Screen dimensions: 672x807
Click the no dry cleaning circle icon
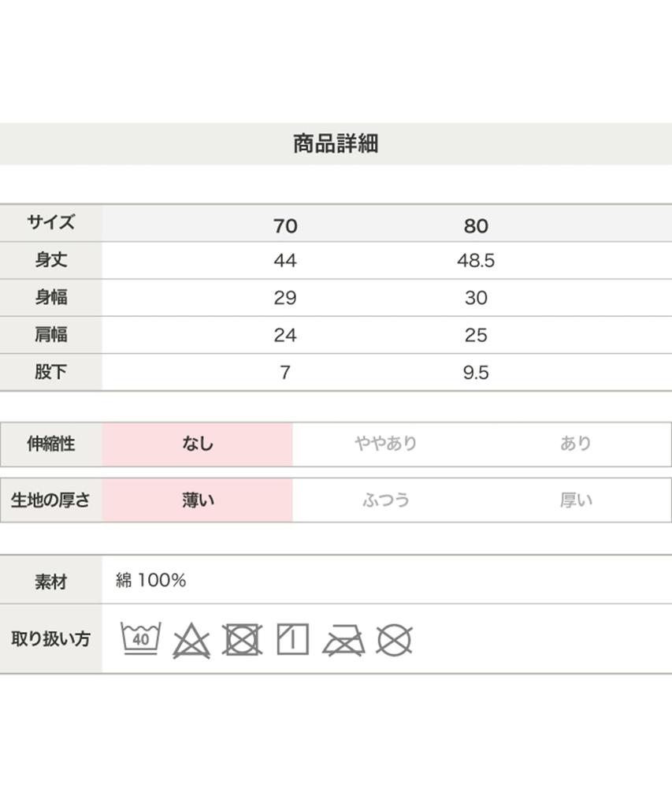(394, 640)
